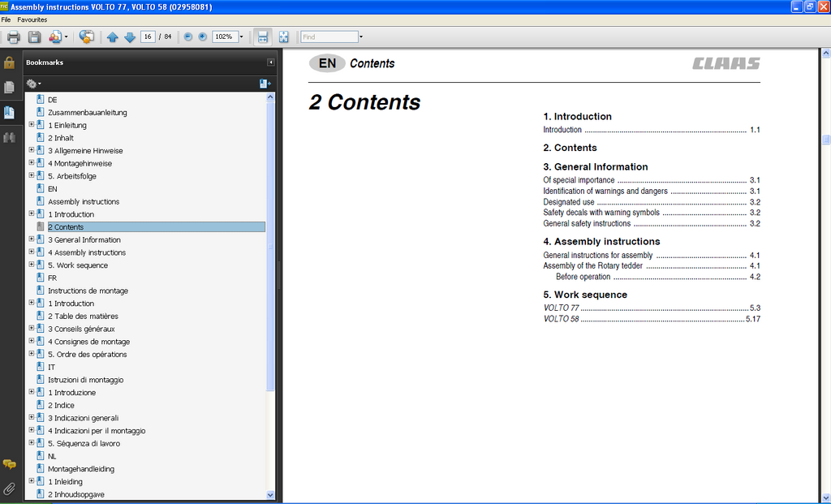
Task: Go to the previous page with up arrow
Action: (112, 37)
